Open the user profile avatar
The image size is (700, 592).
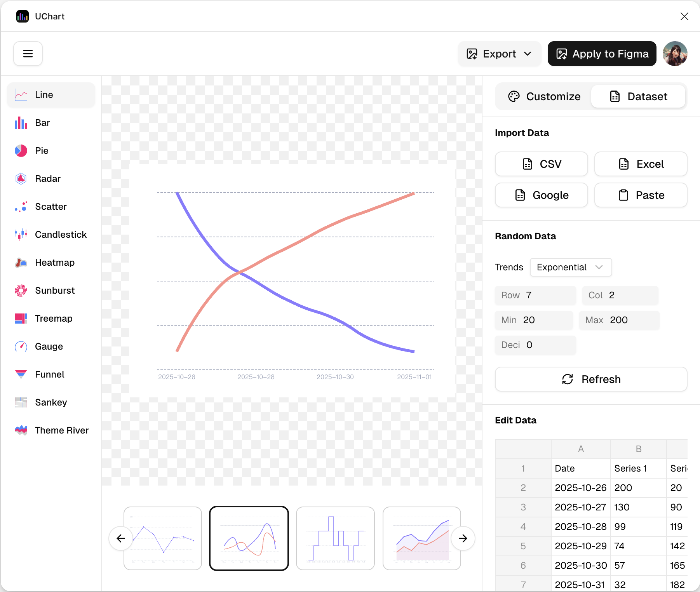tap(675, 54)
